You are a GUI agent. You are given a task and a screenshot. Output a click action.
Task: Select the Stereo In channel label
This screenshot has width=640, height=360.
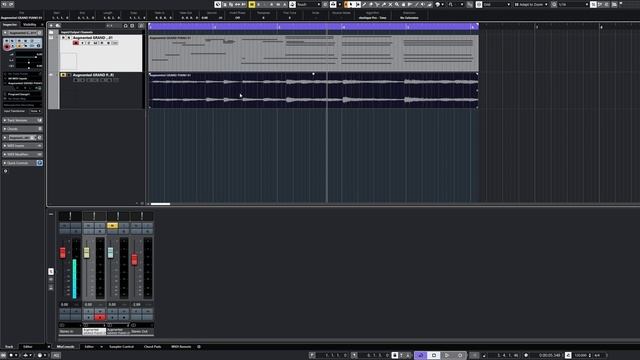pos(70,331)
